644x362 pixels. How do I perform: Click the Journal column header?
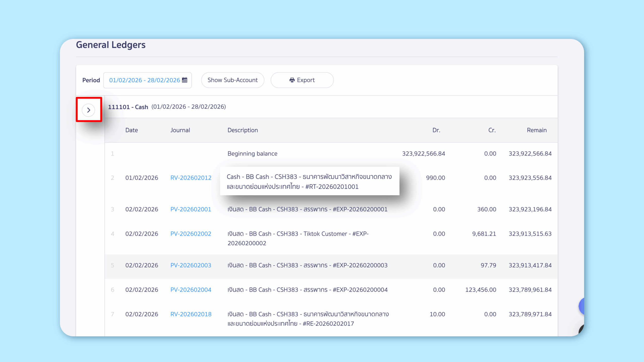[180, 130]
